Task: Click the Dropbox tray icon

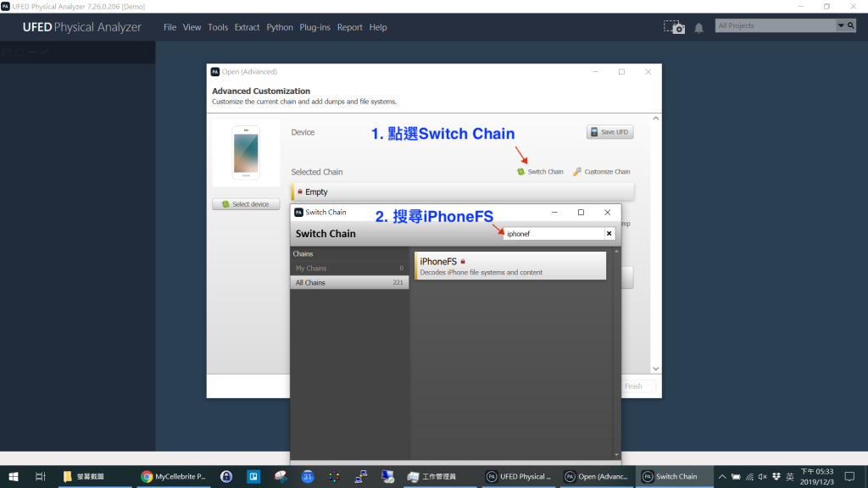Action: tap(776, 476)
